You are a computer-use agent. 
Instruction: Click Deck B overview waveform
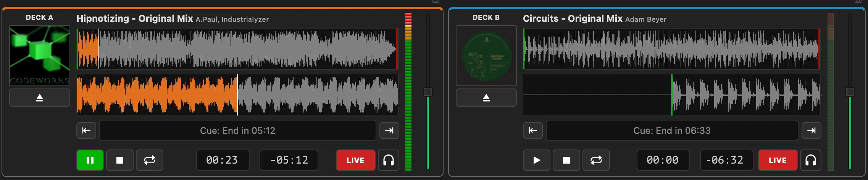[x=672, y=49]
